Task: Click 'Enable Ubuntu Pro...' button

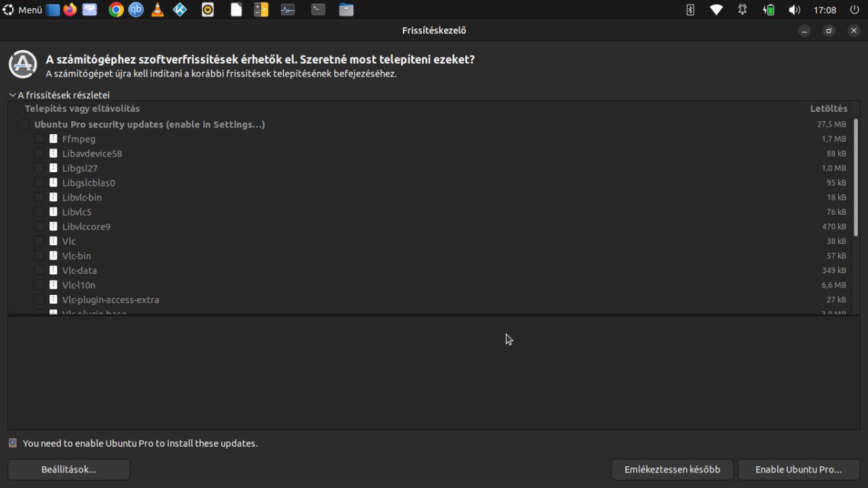Action: [x=798, y=469]
